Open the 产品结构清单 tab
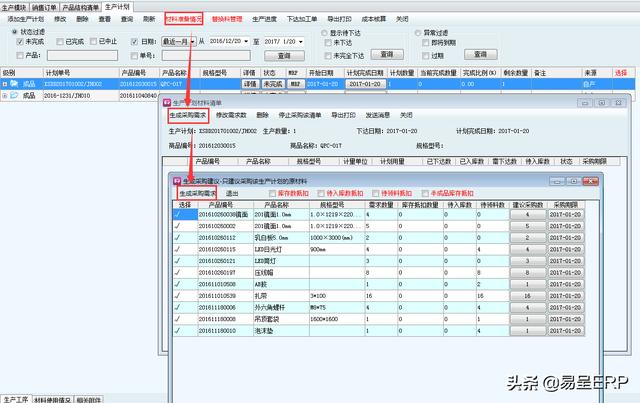This screenshot has width=640, height=403. tap(82, 6)
